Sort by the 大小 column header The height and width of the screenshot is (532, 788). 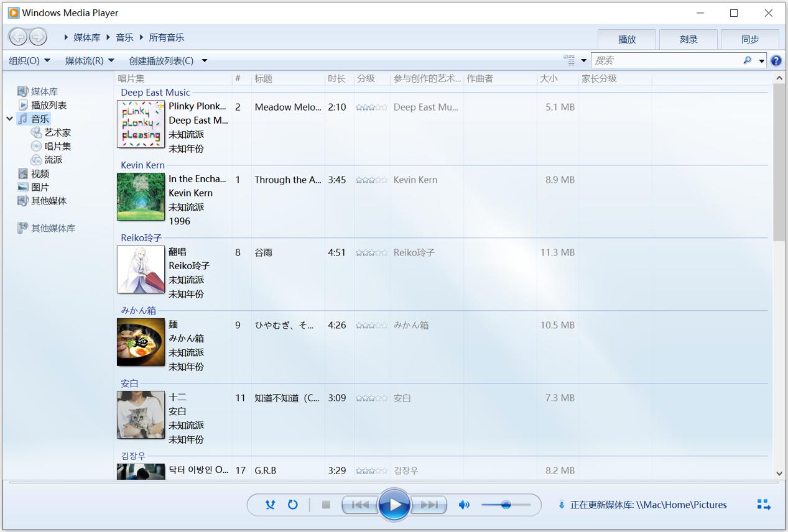557,78
